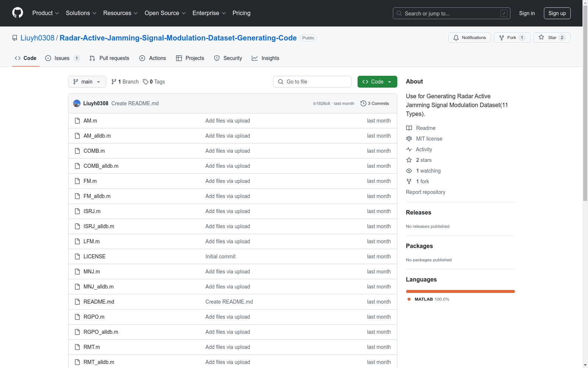The width and height of the screenshot is (588, 368).
Task: Click the file icon for ISRJ.m
Action: coord(77,211)
